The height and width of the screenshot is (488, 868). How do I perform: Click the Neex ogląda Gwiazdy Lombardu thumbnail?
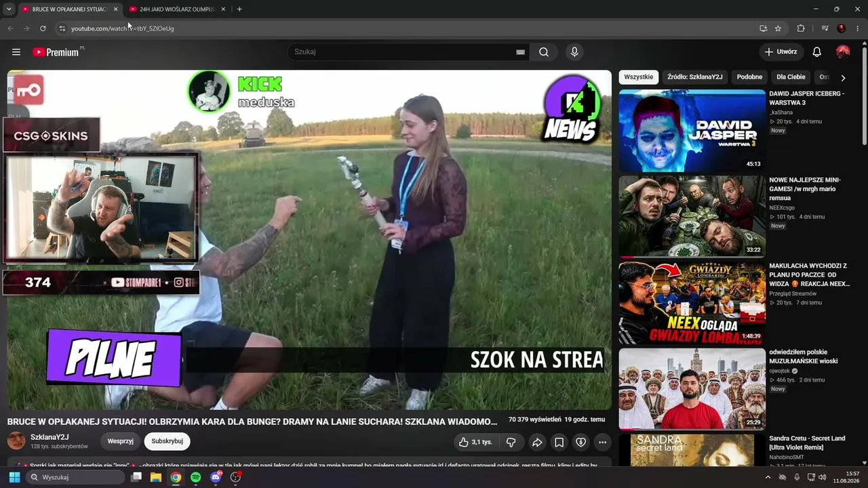tap(692, 303)
